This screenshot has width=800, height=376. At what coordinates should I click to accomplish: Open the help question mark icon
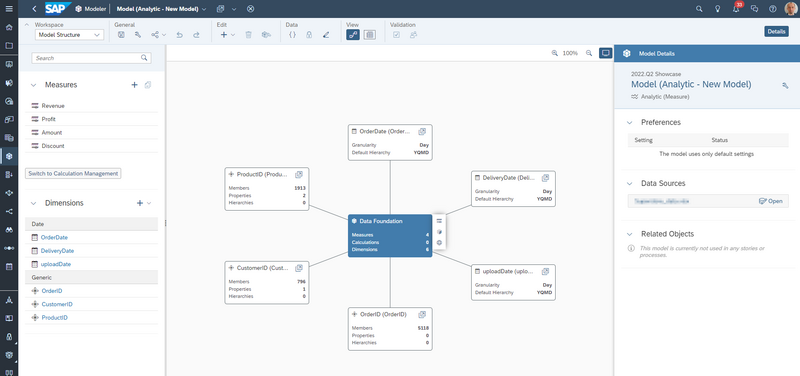[x=773, y=9]
